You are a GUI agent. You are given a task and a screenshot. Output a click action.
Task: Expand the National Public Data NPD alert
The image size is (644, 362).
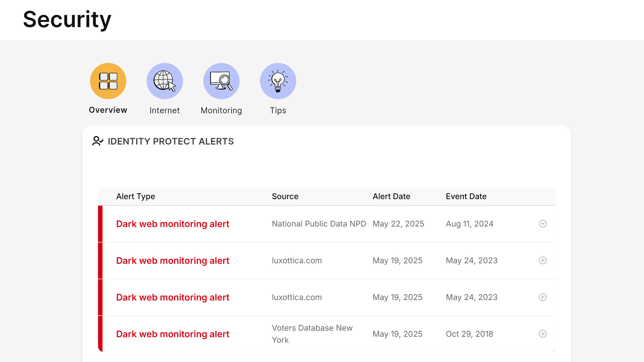point(543,224)
